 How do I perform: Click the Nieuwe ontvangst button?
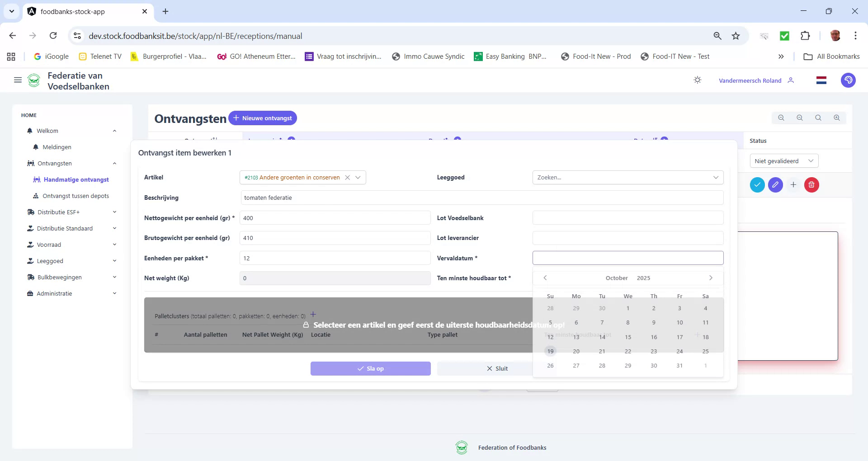(x=263, y=118)
